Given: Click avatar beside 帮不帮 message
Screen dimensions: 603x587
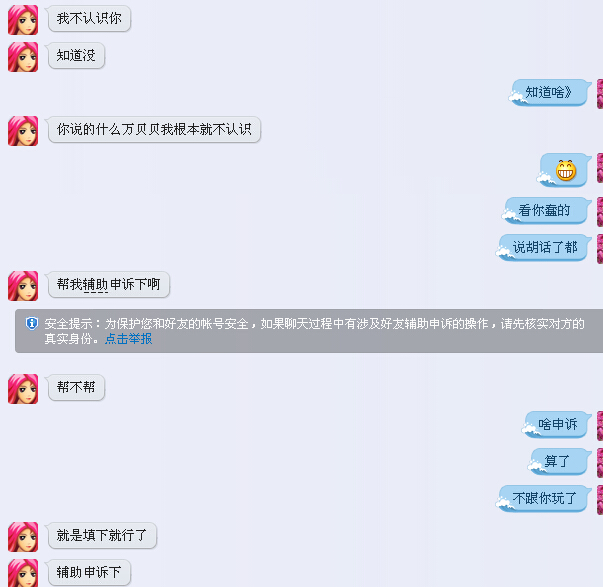Looking at the screenshot, I should [x=23, y=389].
